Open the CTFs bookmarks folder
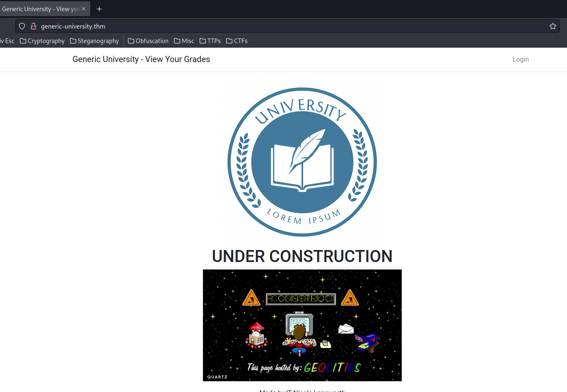This screenshot has height=392, width=567. tap(237, 41)
